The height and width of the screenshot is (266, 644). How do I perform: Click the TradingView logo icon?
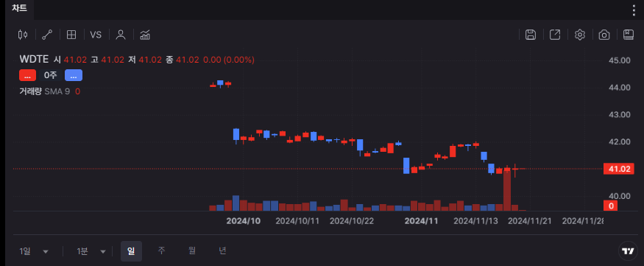pos(627,251)
